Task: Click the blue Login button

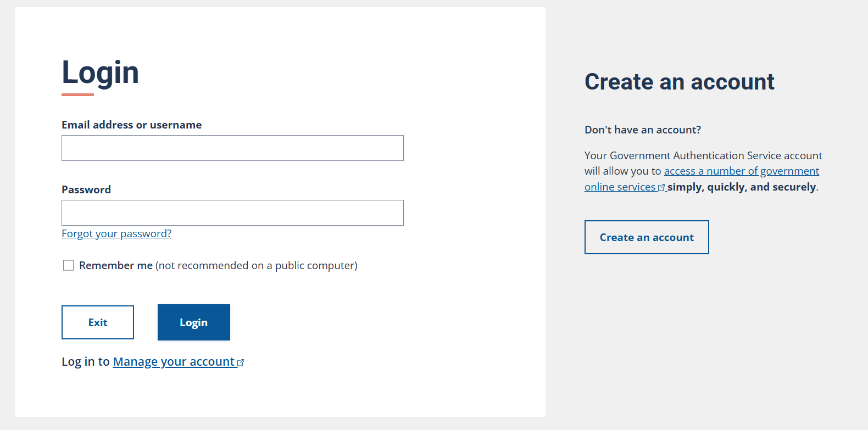Action: [193, 322]
